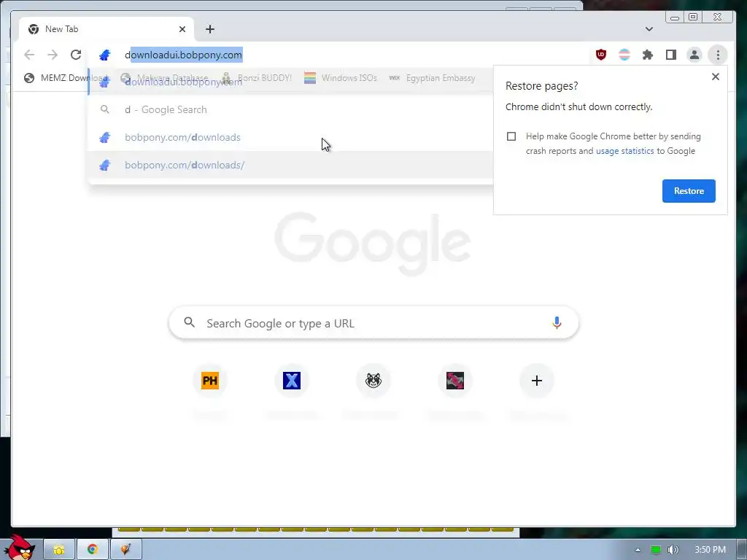Switch to Chrome in the taskbar
This screenshot has height=560, width=747.
[x=93, y=550]
